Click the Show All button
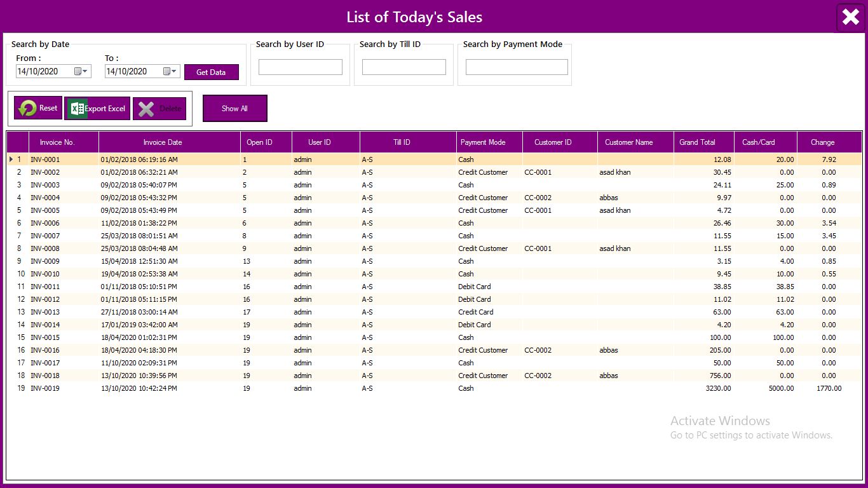Screen dimensions: 868x488 (234, 109)
